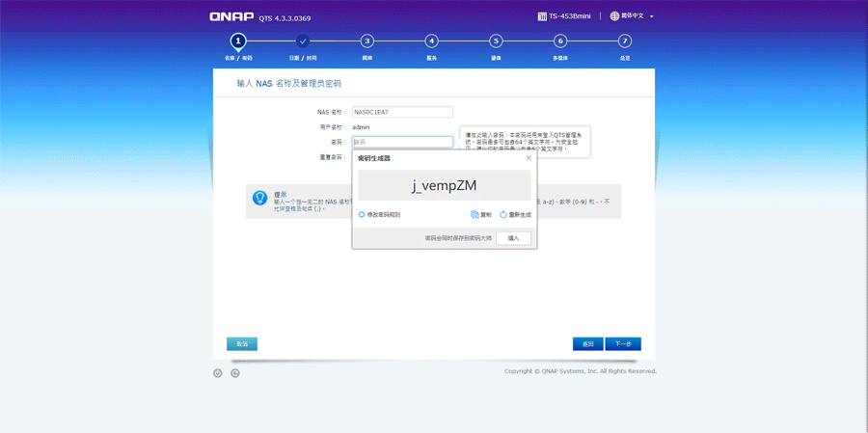Image resolution: width=868 pixels, height=433 pixels.
Task: Select the completed step 2 日期/时间
Action: tap(303, 41)
